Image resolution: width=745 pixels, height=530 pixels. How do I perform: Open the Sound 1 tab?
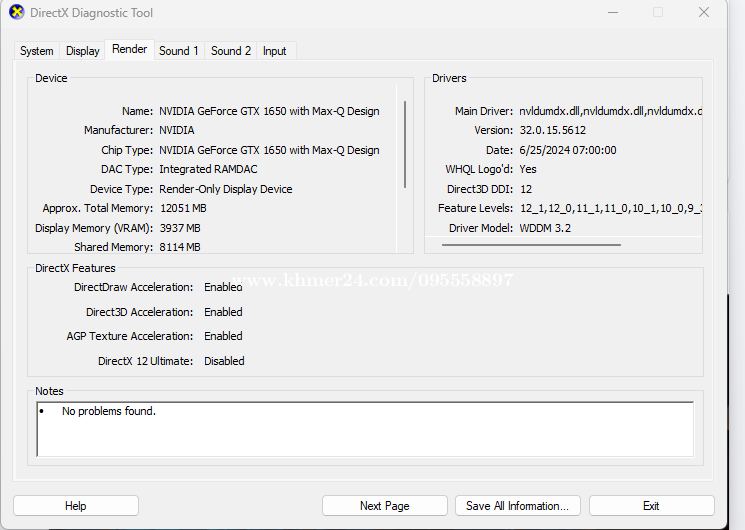[179, 51]
